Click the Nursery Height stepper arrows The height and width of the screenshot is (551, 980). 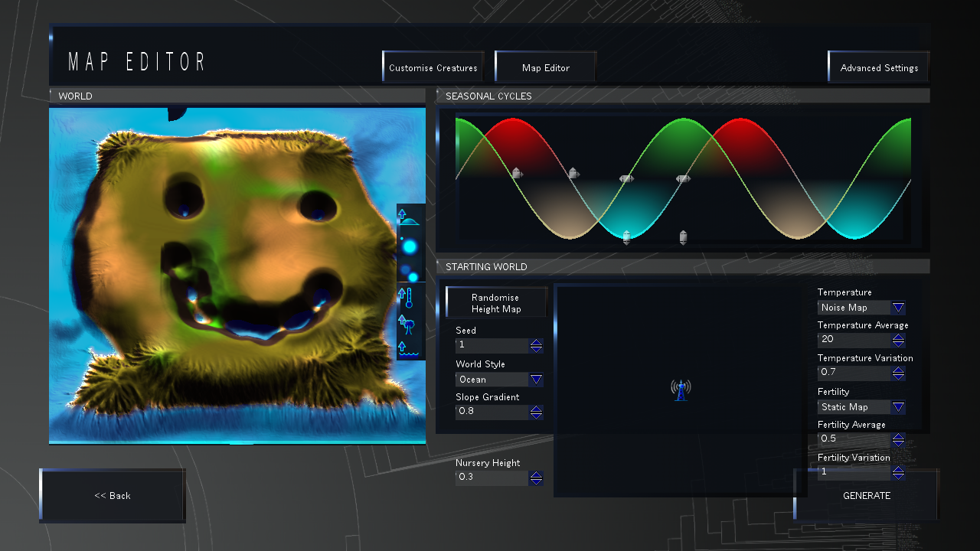pyautogui.click(x=536, y=478)
